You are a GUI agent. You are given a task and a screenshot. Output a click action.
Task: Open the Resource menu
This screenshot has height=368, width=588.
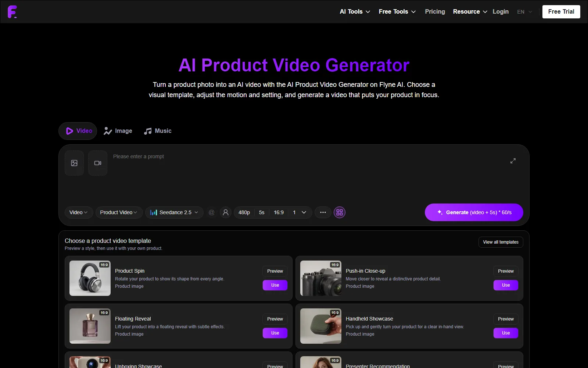(470, 12)
